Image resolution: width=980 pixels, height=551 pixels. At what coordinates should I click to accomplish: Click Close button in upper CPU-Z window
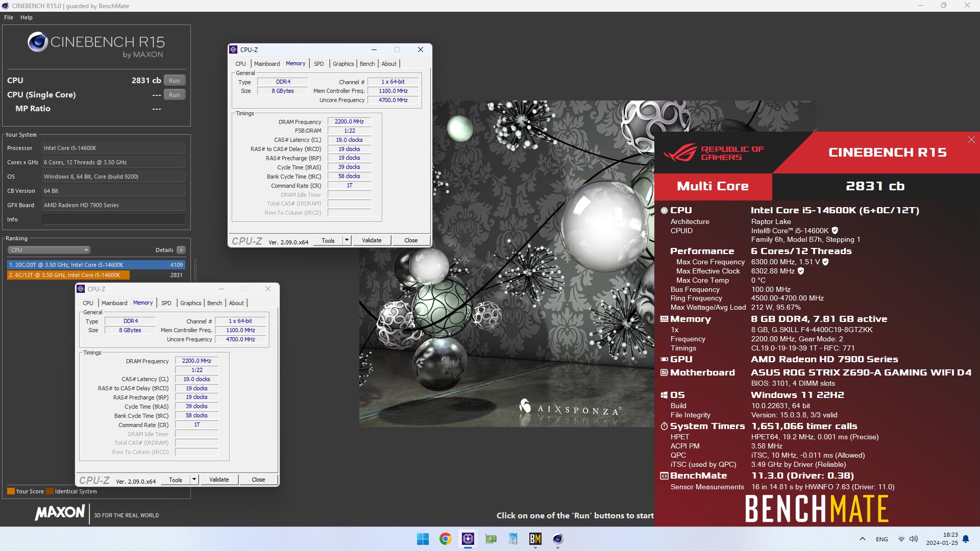click(x=411, y=240)
